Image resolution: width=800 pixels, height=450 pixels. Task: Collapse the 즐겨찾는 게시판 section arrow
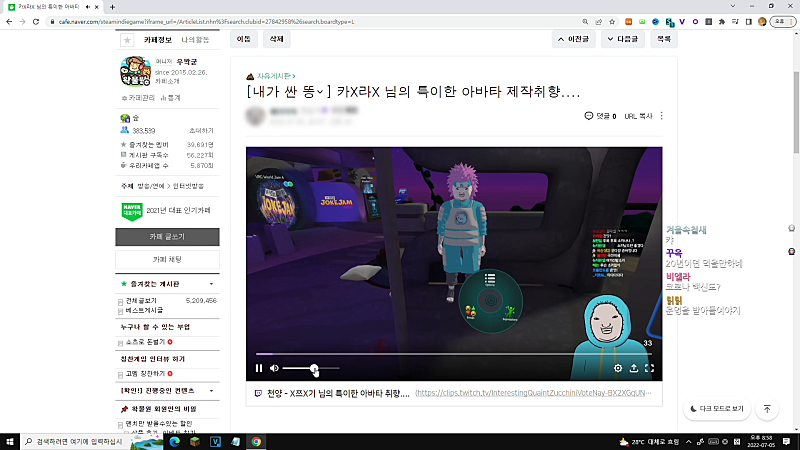click(x=211, y=284)
